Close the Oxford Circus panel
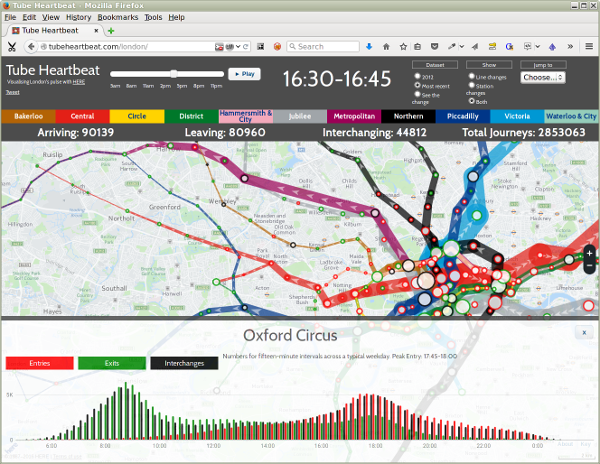Viewport: 600px width, 464px height. pyautogui.click(x=584, y=332)
